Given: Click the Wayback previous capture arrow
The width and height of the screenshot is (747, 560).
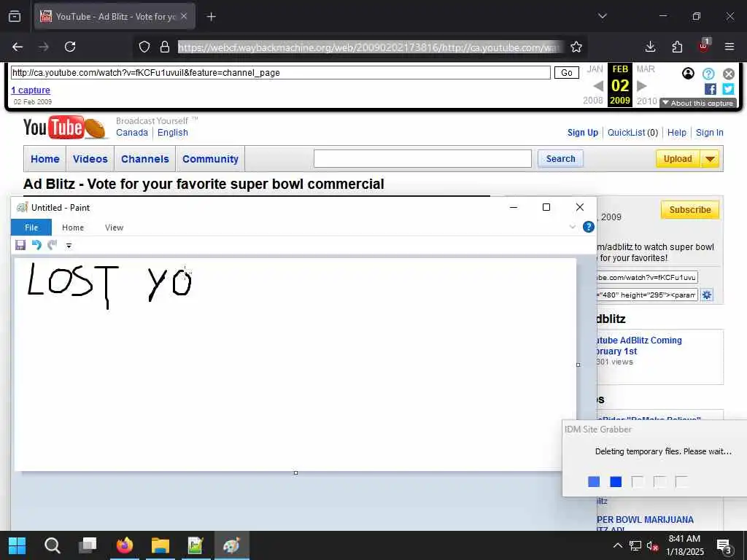Looking at the screenshot, I should 598,86.
